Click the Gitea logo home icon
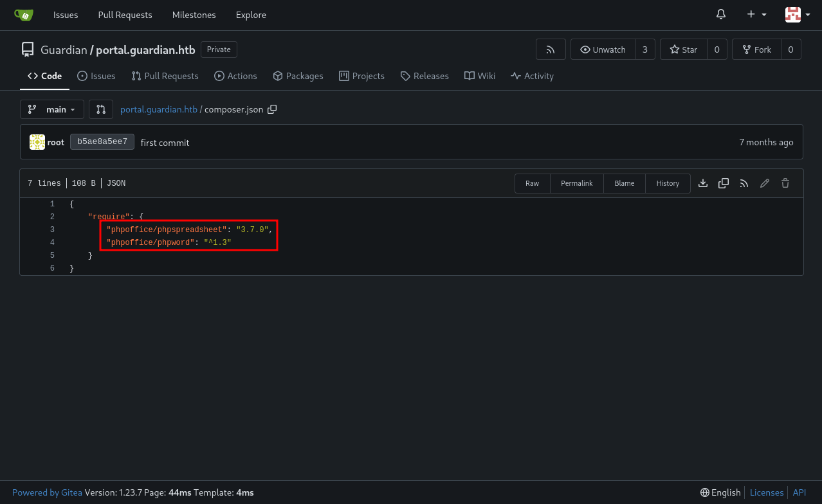The image size is (822, 504). 24,15
